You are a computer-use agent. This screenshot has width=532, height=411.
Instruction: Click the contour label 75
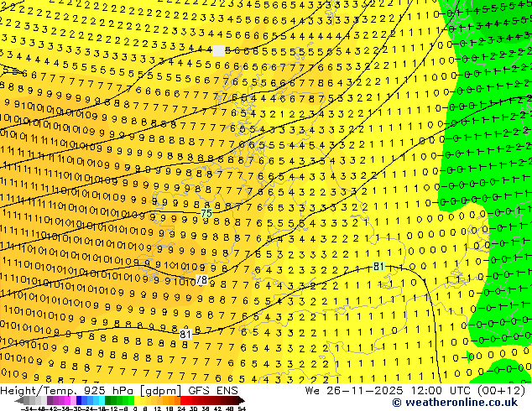(x=206, y=213)
